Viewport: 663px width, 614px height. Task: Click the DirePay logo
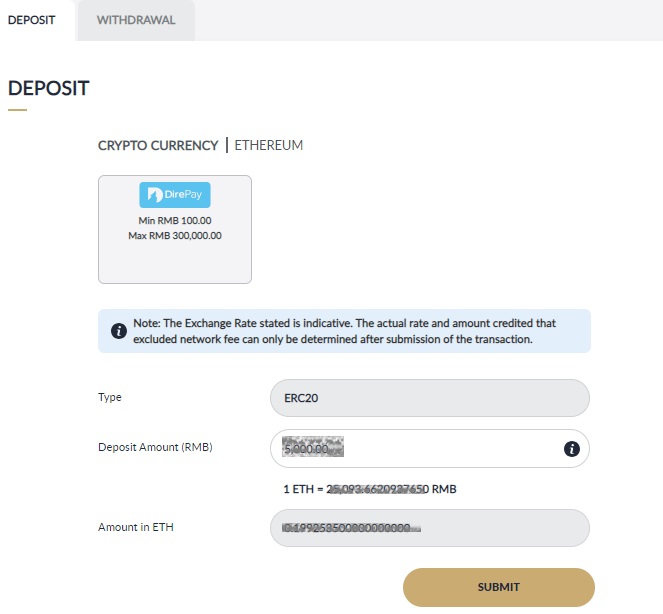click(x=174, y=195)
